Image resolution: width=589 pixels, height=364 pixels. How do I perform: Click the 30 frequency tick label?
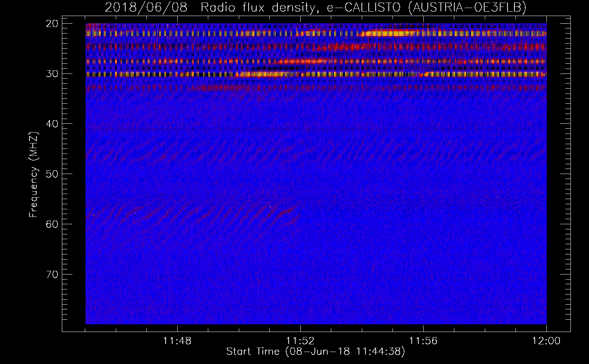click(52, 74)
